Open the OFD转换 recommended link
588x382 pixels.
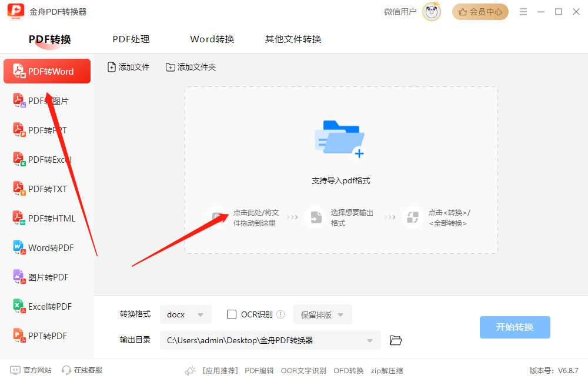tap(348, 371)
